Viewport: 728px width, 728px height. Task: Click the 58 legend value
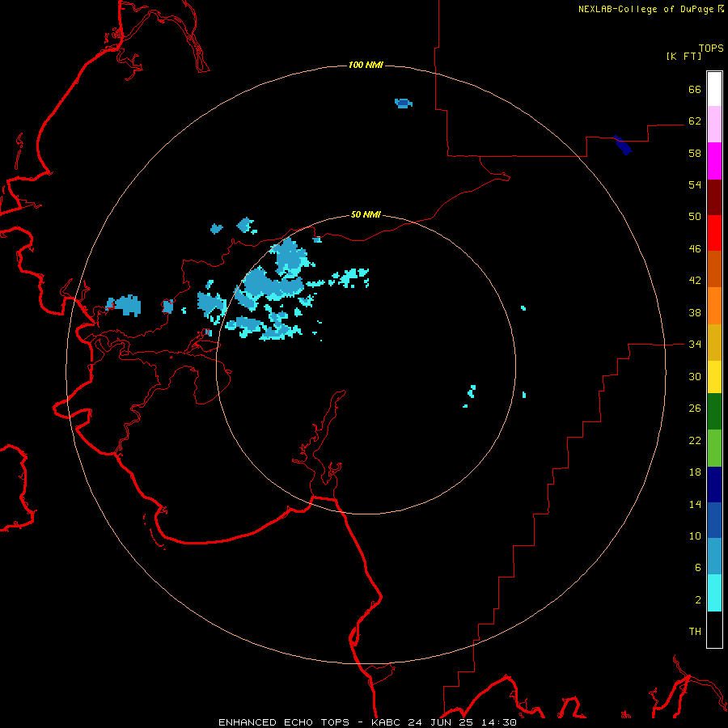(x=695, y=153)
